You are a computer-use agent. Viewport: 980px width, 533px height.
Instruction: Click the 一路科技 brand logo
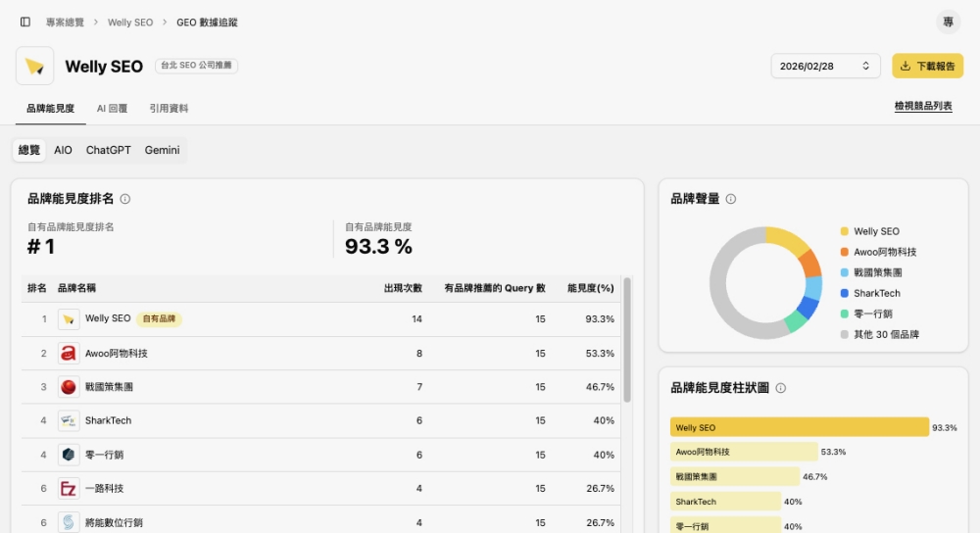coord(69,488)
